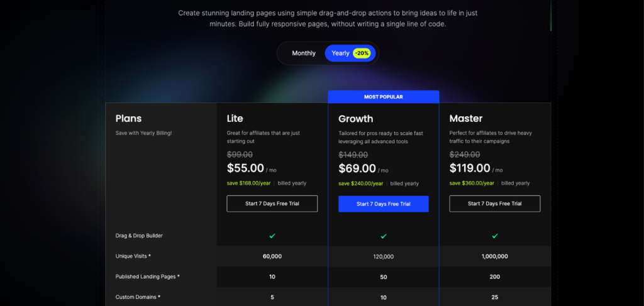Click the Published Landing Pages label

click(147, 277)
